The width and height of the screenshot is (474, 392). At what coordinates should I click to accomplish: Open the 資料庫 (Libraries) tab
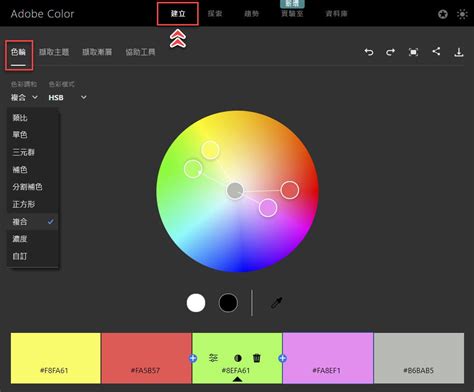(x=336, y=14)
